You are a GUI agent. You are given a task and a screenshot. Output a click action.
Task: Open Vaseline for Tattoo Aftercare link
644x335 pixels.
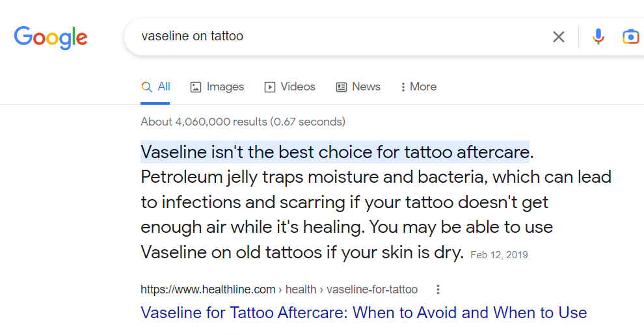364,313
